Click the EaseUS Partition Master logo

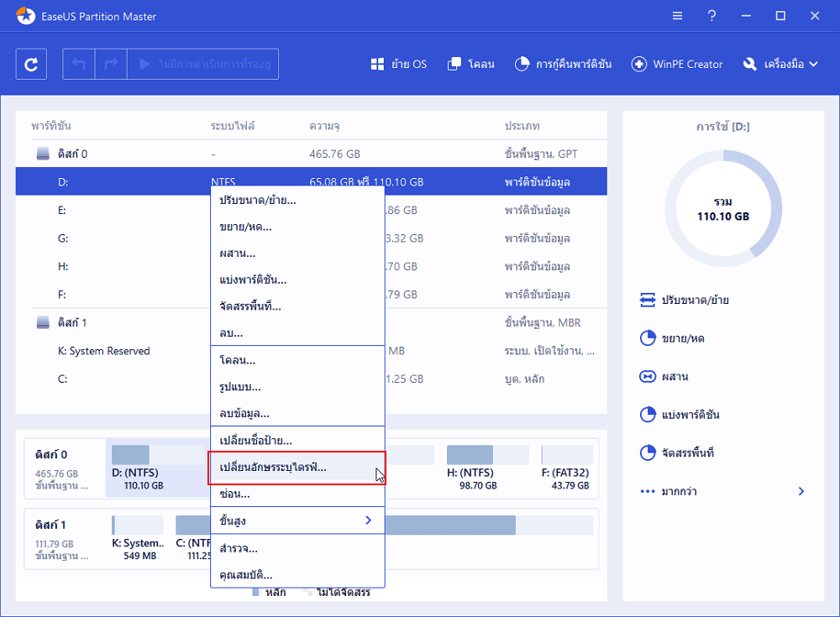coord(25,16)
